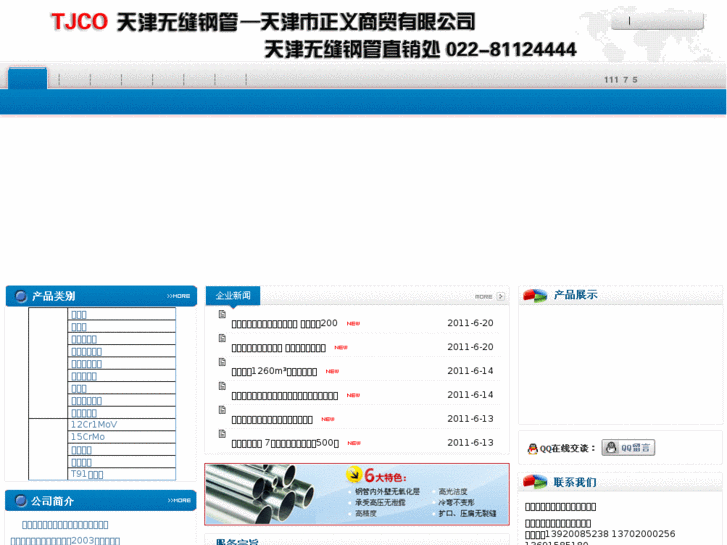Click the news panel MORE text
Image resolution: width=727 pixels, height=545 pixels.
pos(484,296)
